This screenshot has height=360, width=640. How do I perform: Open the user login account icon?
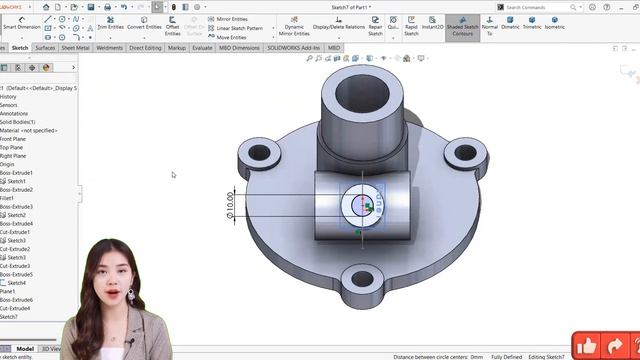592,7
